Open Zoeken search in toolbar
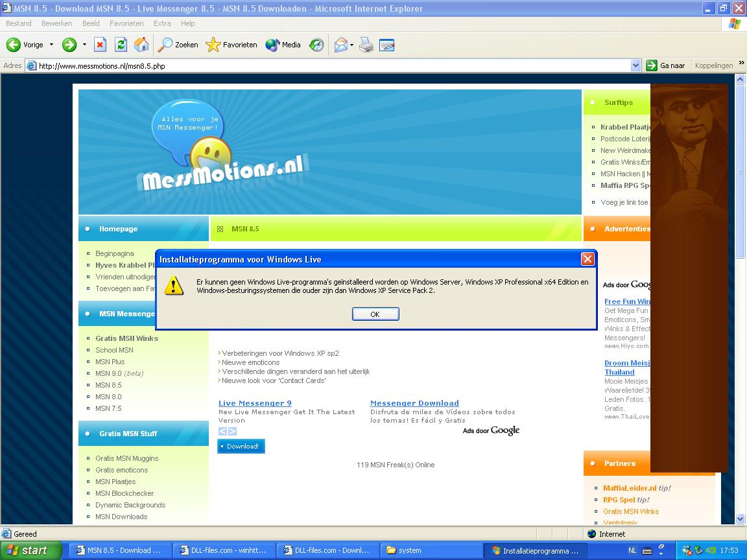 pos(178,45)
